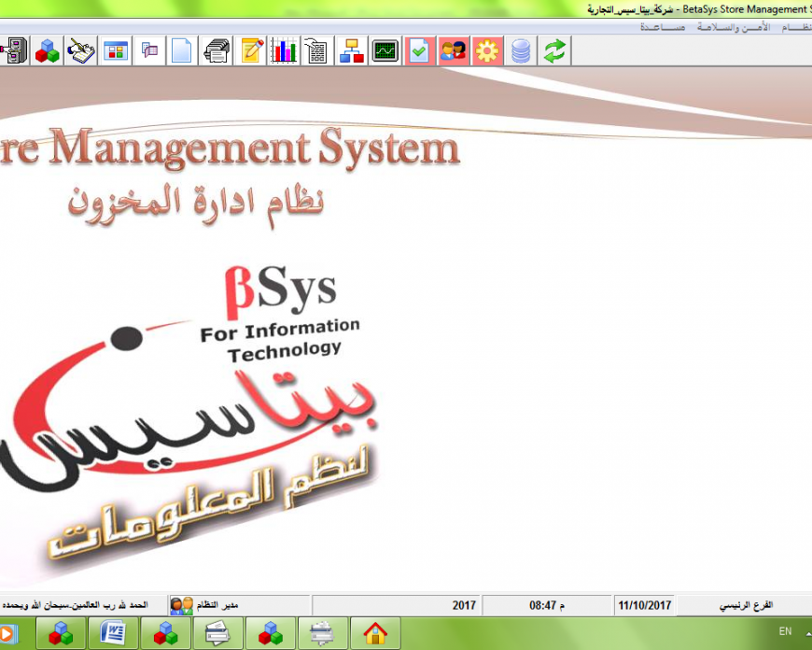Open the system monitor graph icon
This screenshot has height=650, width=812.
(385, 51)
